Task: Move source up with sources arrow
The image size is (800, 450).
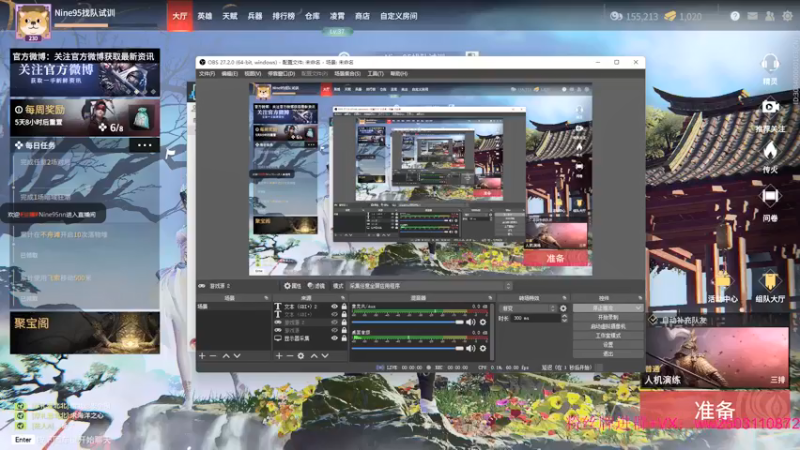Action: pos(314,356)
